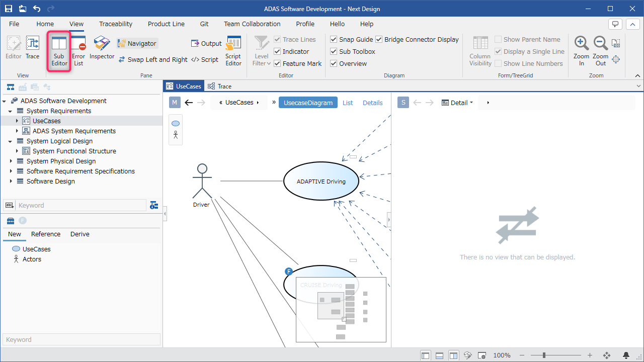This screenshot has height=362, width=644.
Task: Click the zoom slider handle in status bar
Action: coord(544,355)
